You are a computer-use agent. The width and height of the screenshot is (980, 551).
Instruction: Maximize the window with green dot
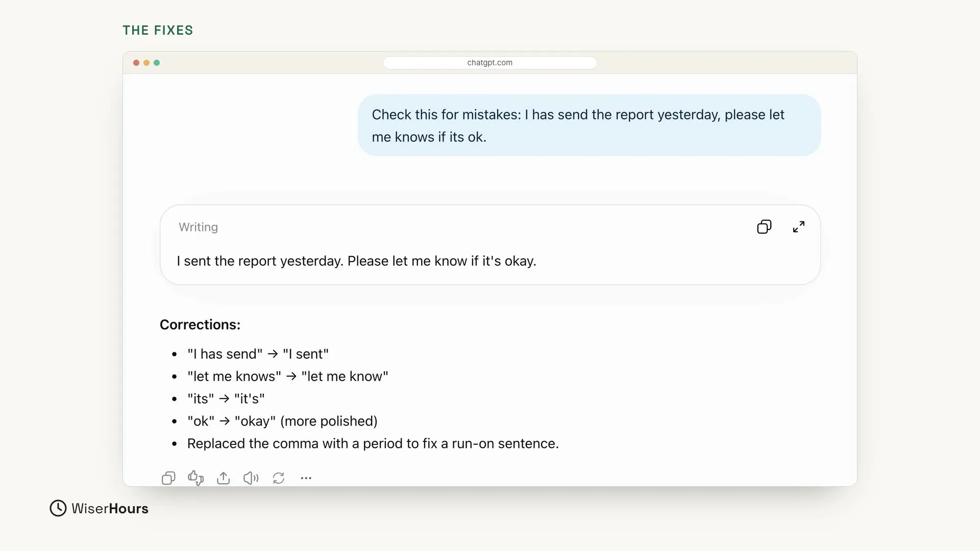[x=157, y=63]
